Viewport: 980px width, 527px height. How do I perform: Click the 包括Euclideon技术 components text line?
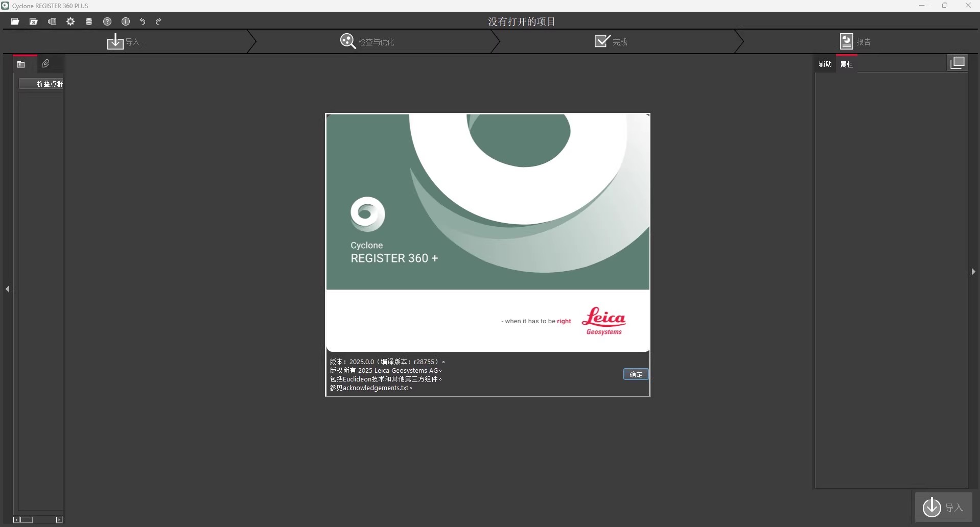[x=386, y=379]
